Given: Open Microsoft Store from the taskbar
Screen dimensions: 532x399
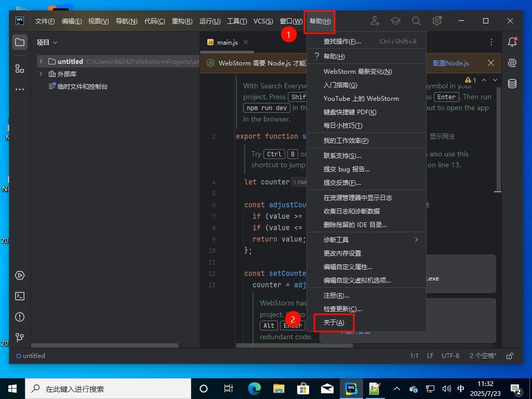Looking at the screenshot, I should (x=303, y=389).
